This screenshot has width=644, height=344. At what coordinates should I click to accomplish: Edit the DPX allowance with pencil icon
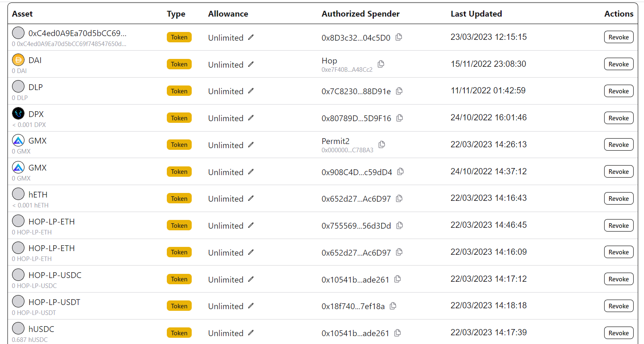pos(251,118)
